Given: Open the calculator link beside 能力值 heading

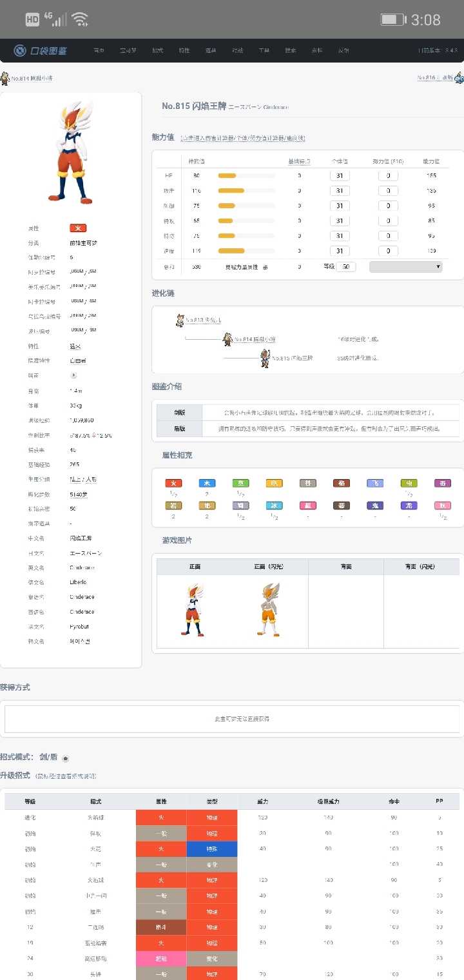Looking at the screenshot, I should click(x=243, y=139).
